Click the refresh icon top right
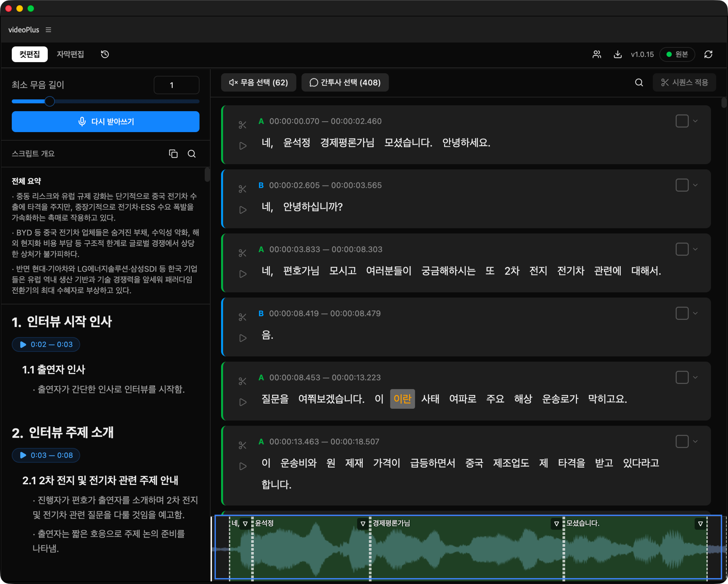 click(708, 54)
